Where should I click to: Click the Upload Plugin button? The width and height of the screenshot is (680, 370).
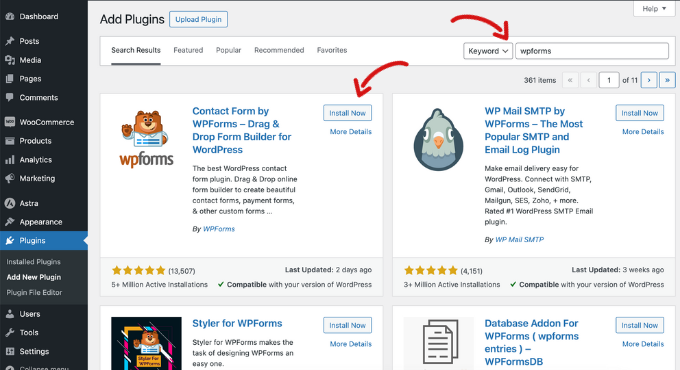(x=198, y=20)
